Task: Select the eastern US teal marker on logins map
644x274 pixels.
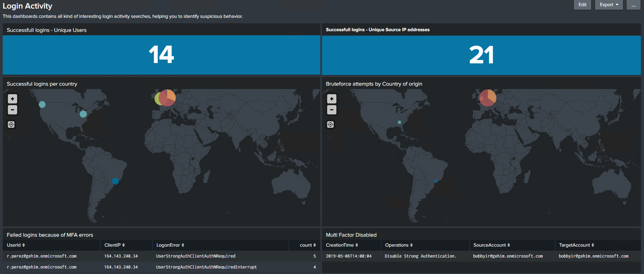Action: 83,114
